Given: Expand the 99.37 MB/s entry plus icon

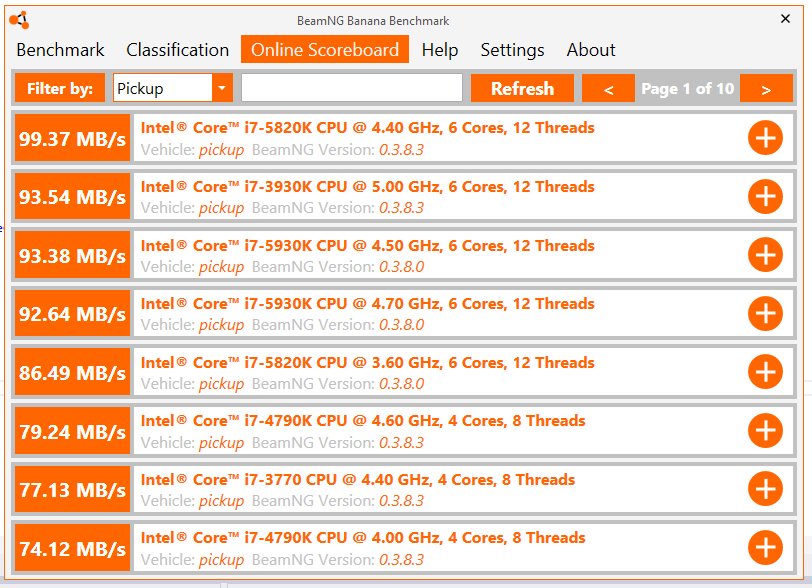Looking at the screenshot, I should pos(765,138).
